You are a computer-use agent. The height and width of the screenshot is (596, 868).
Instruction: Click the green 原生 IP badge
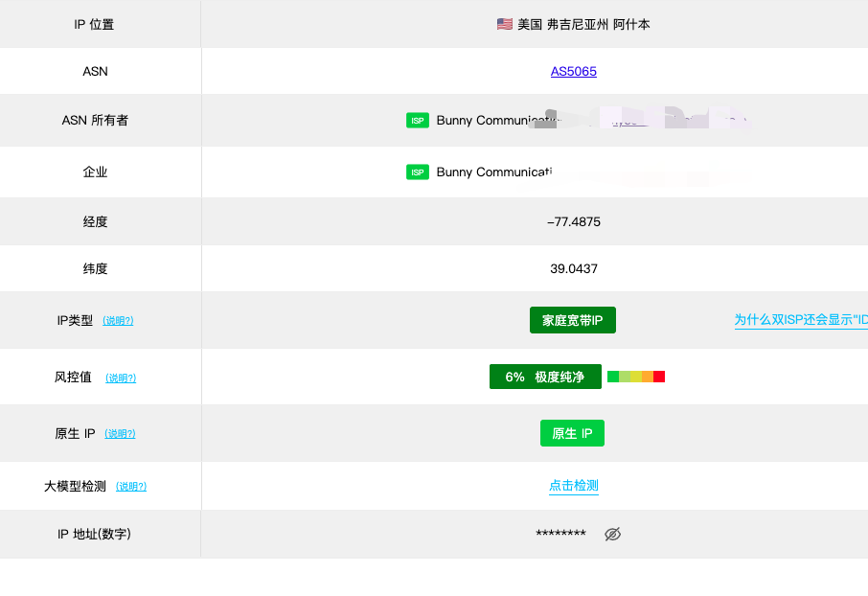(572, 433)
